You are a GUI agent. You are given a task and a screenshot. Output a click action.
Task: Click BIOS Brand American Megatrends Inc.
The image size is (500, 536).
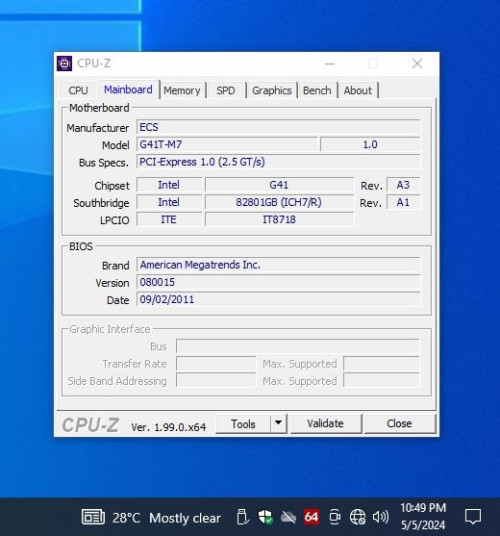(x=278, y=265)
